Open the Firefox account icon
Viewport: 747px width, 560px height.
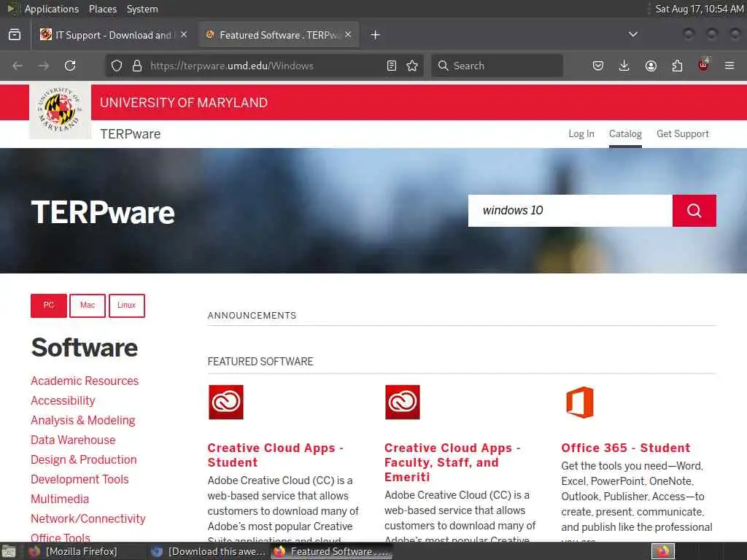pyautogui.click(x=651, y=66)
